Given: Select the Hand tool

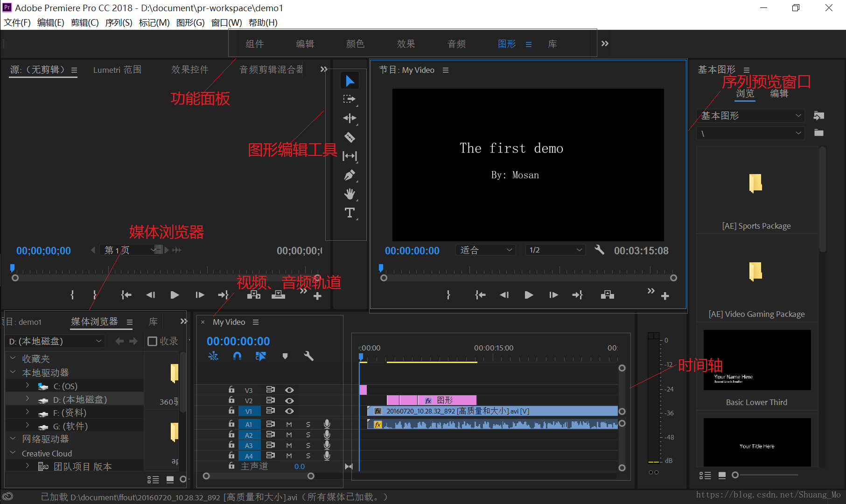Looking at the screenshot, I should tap(350, 194).
